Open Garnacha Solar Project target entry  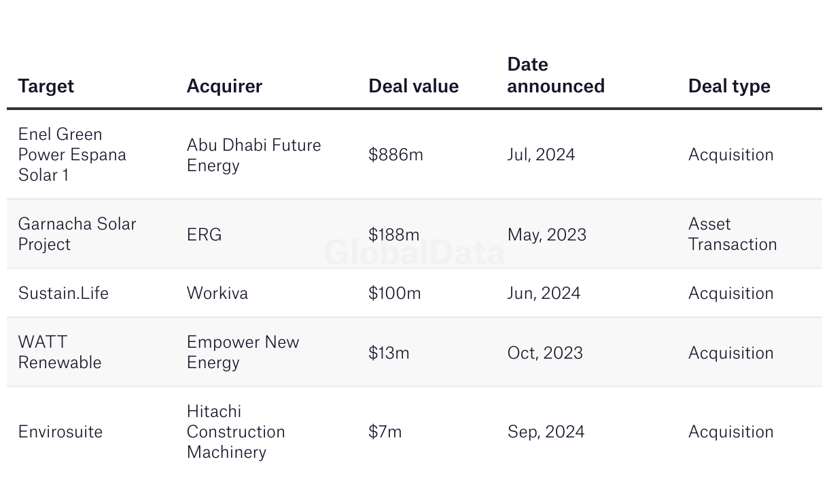(x=77, y=234)
